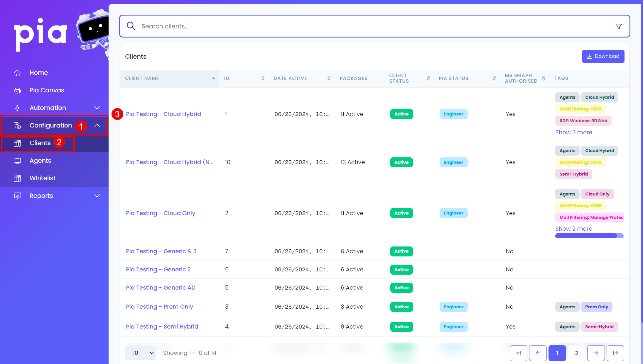
Task: Click Mail Filtering: Manage Protec tag
Action: (x=589, y=217)
